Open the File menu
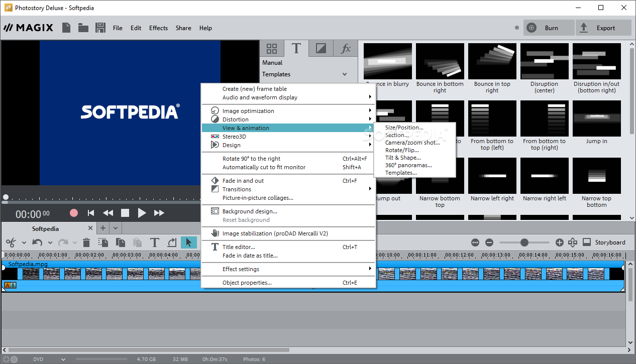 (118, 28)
